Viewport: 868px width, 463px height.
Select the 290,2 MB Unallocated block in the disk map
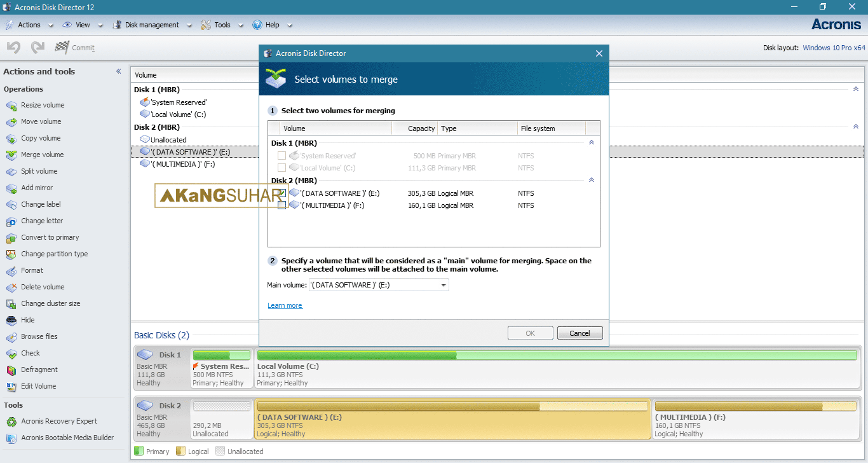click(x=221, y=418)
